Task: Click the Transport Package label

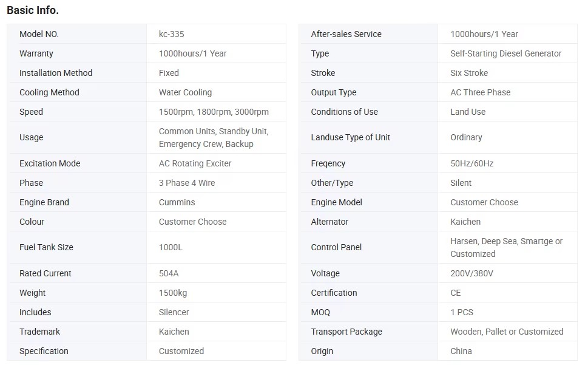Action: 346,332
